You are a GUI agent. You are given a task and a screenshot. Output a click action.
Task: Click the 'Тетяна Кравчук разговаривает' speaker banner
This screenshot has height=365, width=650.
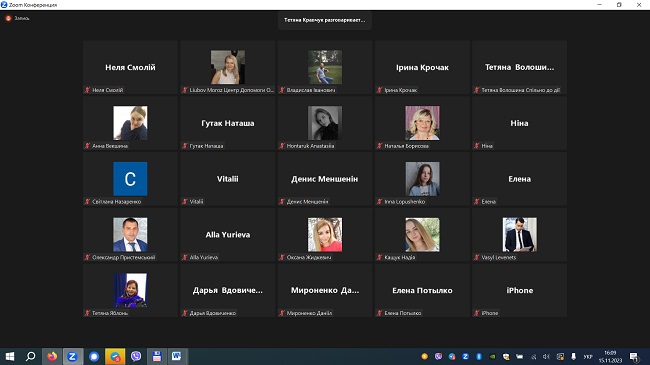coord(325,20)
